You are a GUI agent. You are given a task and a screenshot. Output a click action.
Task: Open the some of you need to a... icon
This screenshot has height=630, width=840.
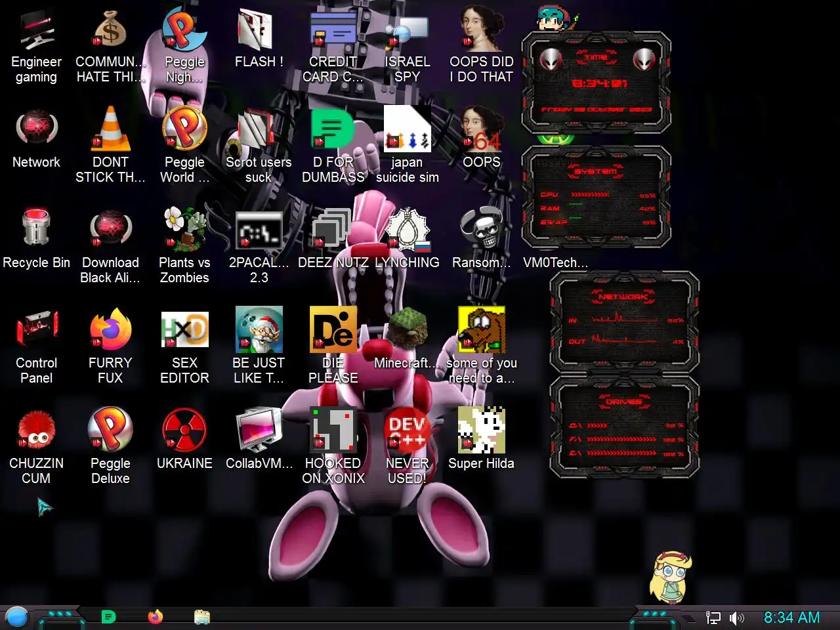pyautogui.click(x=481, y=346)
